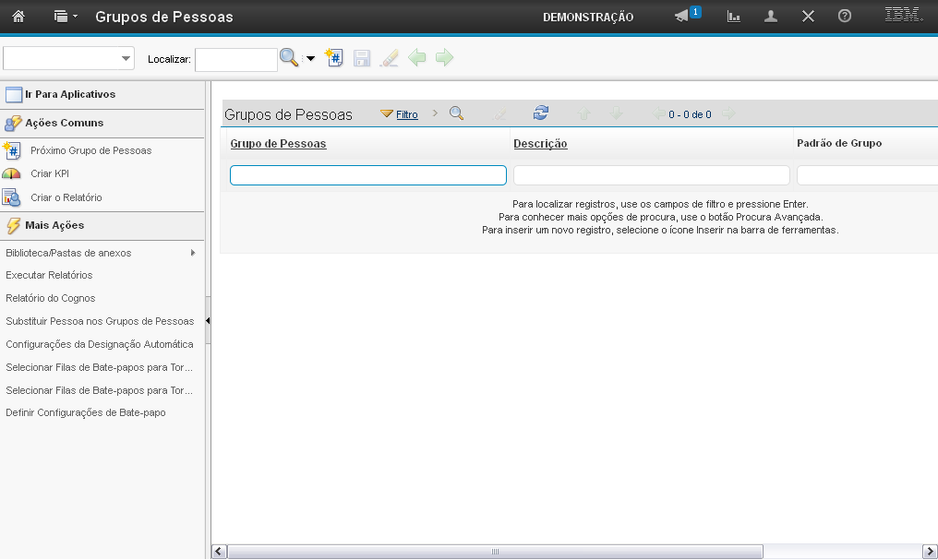Choose Substituir Pessoa nos Grupos de Pessoas

coord(100,321)
